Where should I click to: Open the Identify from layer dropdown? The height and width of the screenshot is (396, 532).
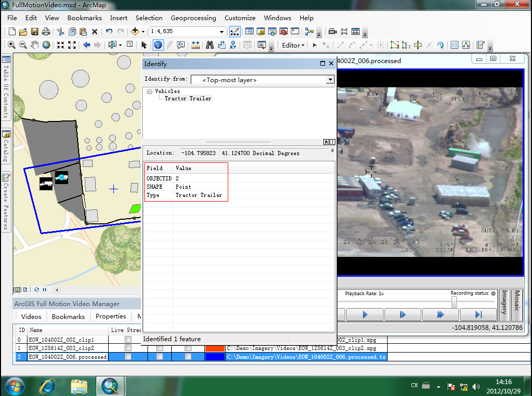point(330,80)
